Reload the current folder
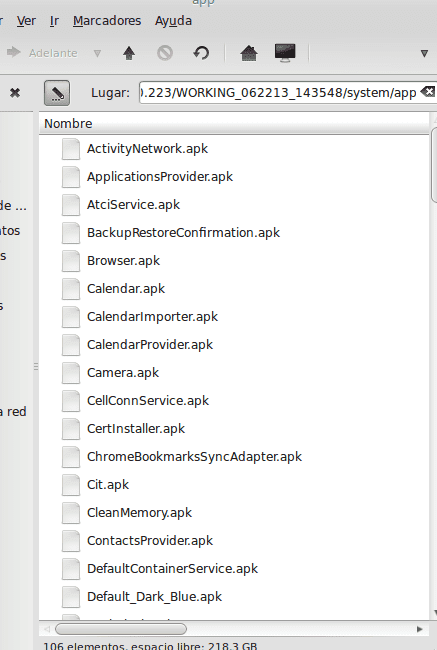This screenshot has height=650, width=437. [x=202, y=53]
